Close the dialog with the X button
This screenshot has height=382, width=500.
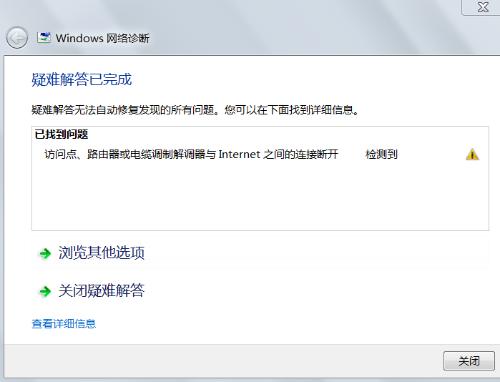pyautogui.click(x=482, y=7)
